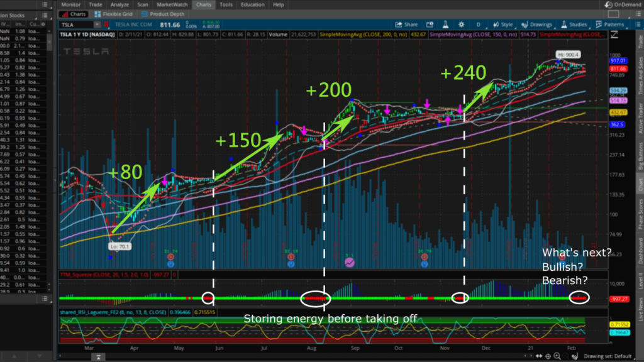Click the red clipboard icon beside the TSLA field
Viewport: 644px width, 362px height.
pyautogui.click(x=106, y=25)
